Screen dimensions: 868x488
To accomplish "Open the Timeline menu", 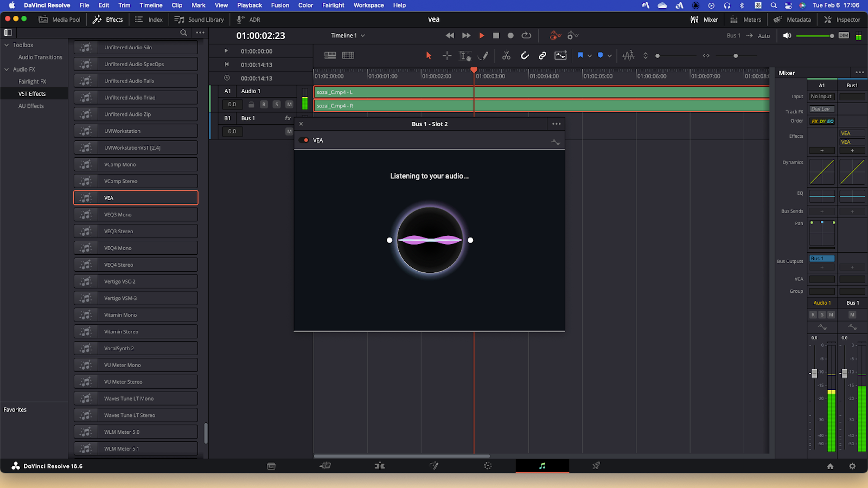I will click(x=151, y=5).
